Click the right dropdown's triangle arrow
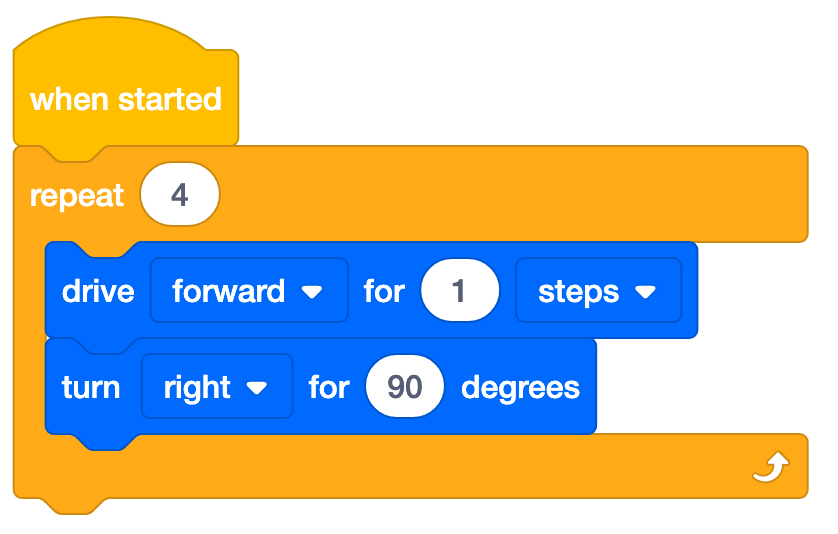838x534 pixels. click(257, 388)
